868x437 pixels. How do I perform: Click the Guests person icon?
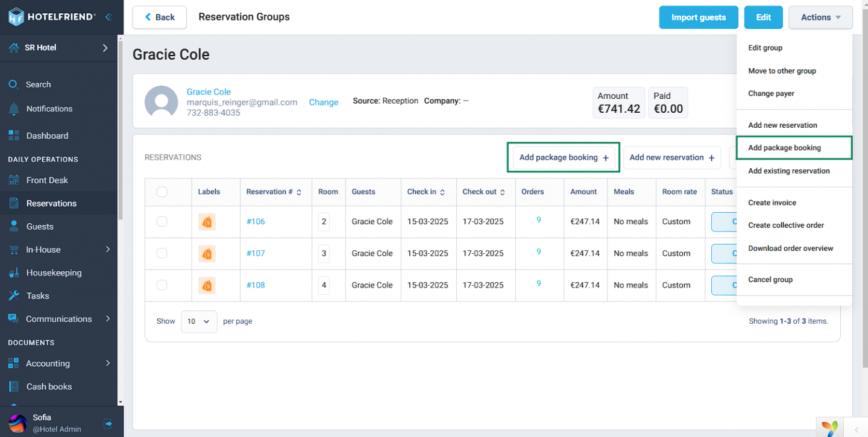pos(14,227)
